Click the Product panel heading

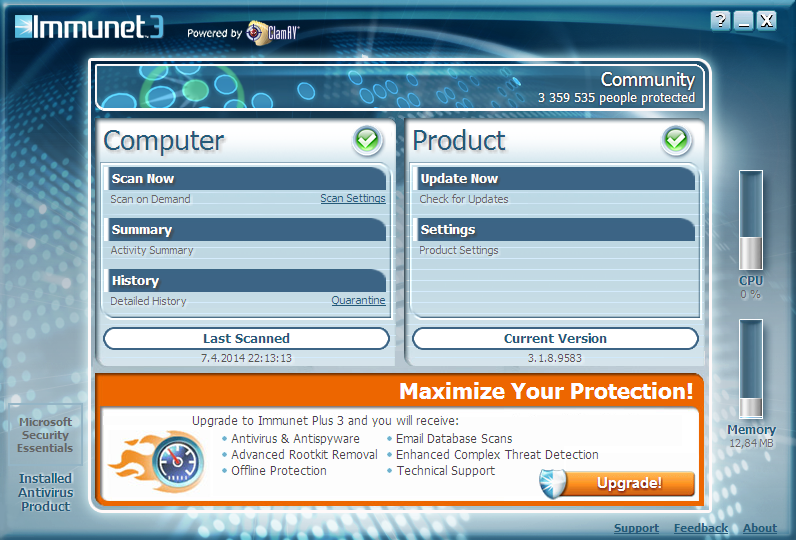(x=459, y=141)
